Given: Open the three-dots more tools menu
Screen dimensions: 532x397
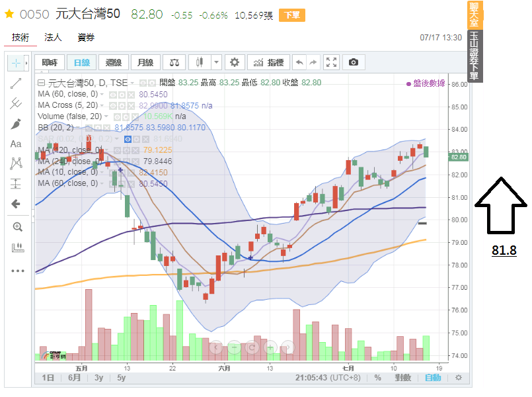Looking at the screenshot, I should click(x=18, y=271).
